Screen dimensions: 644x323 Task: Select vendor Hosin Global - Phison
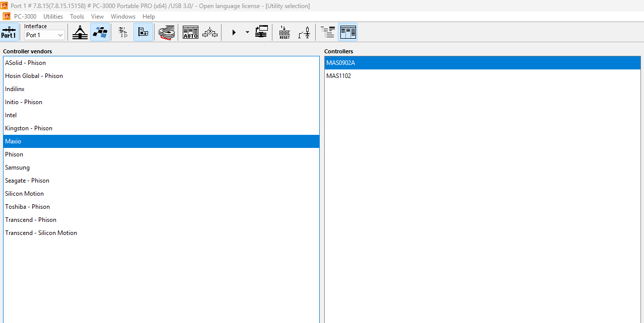point(161,76)
